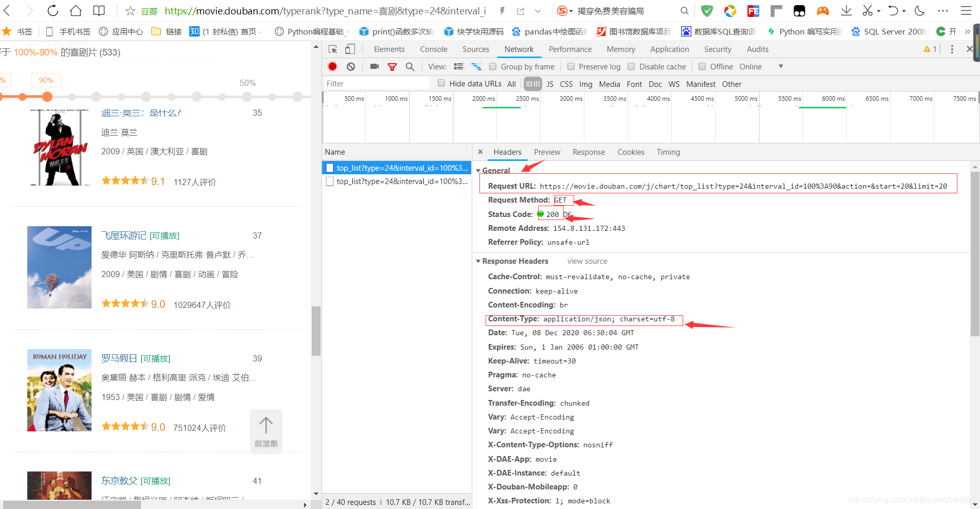Open the Sources tab
Image resolution: width=980 pixels, height=509 pixels.
(476, 49)
